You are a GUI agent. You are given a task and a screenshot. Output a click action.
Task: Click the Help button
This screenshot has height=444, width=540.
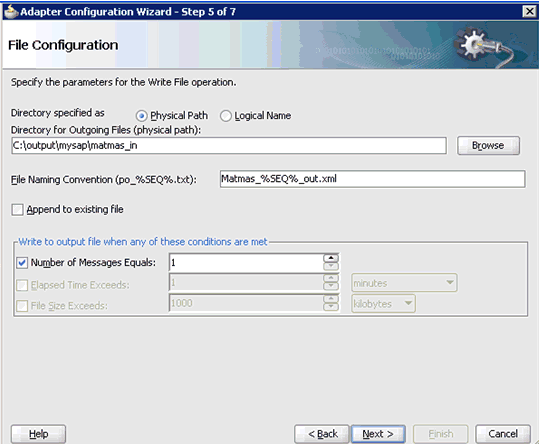coord(38,434)
